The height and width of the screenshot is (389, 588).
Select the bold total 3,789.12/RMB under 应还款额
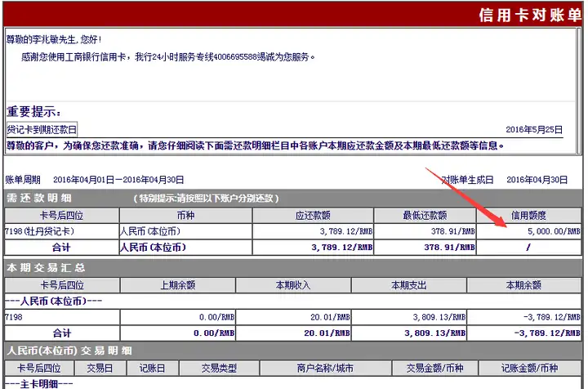342,248
